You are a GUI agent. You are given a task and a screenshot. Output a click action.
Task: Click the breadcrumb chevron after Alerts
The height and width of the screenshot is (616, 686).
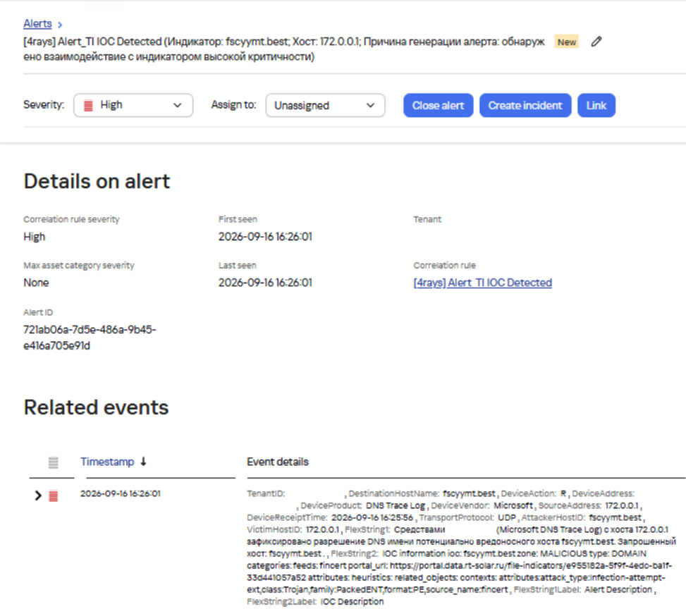coord(60,25)
